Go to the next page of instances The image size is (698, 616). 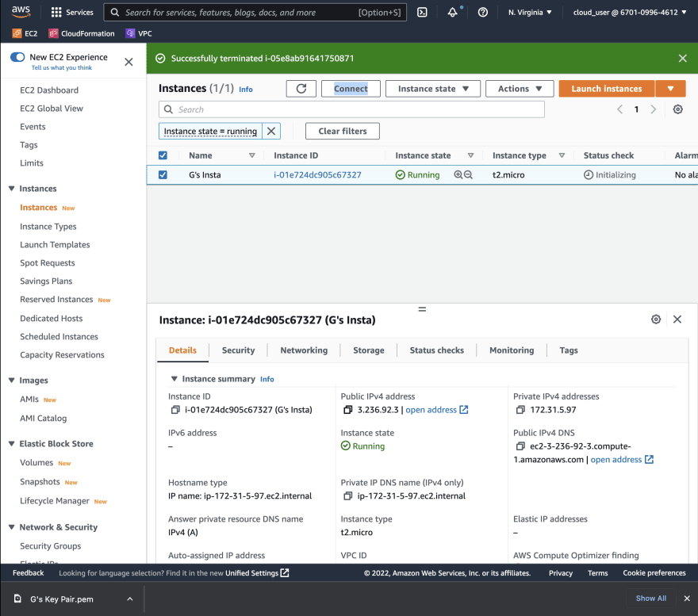pos(653,109)
